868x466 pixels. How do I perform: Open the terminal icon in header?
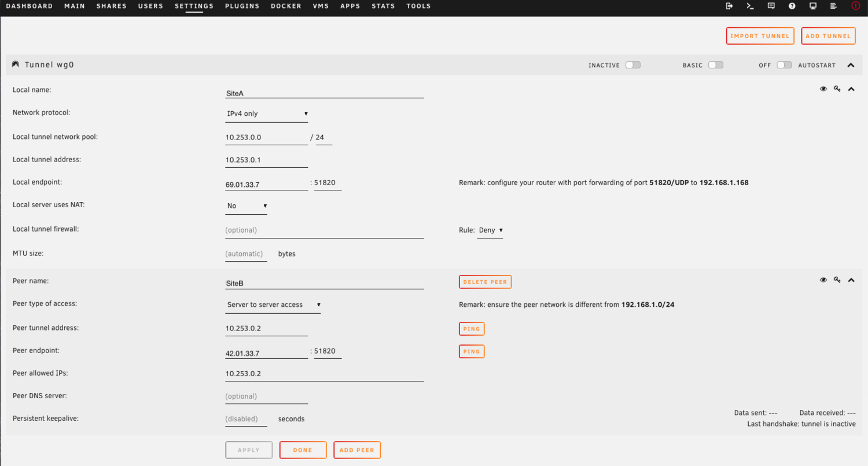pyautogui.click(x=750, y=6)
